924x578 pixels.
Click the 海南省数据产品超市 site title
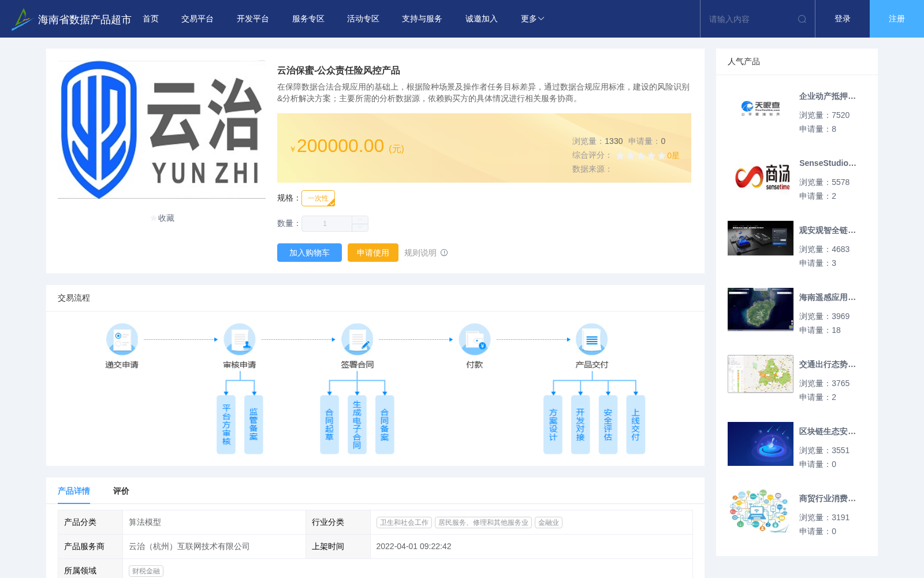84,20
